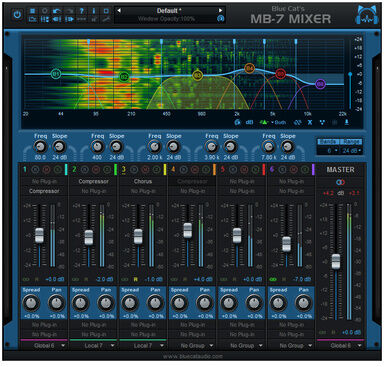Screen dimensions: 384x367
Task: Open help with the question mark icon
Action: 81,11
